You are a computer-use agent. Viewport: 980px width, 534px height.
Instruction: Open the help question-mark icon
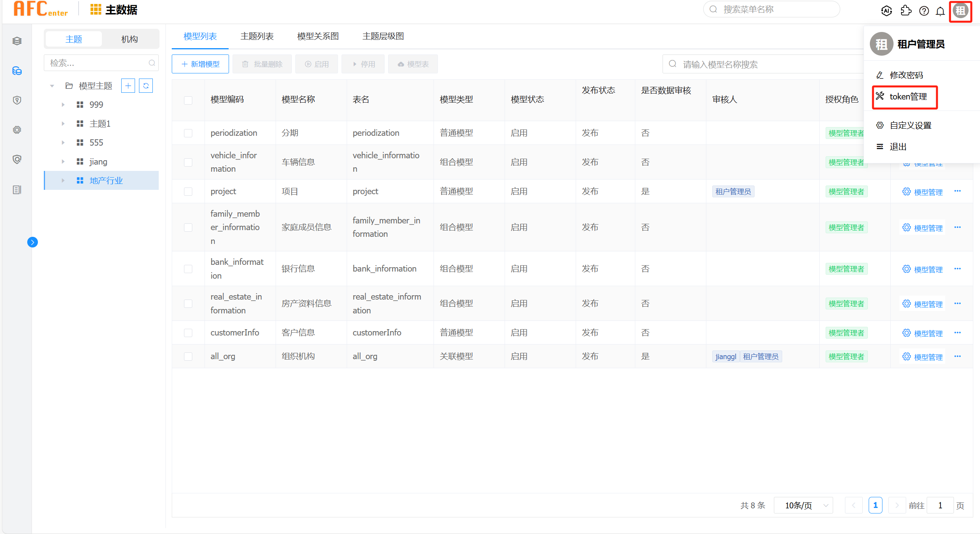tap(924, 11)
